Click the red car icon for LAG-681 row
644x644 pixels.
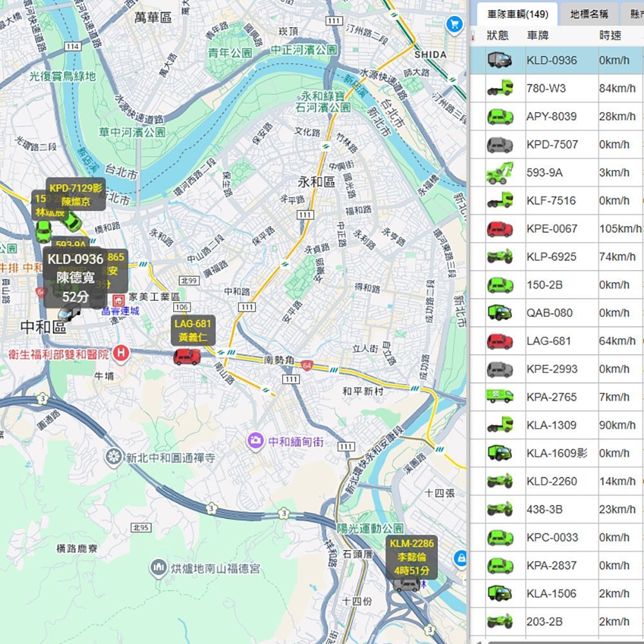point(500,341)
